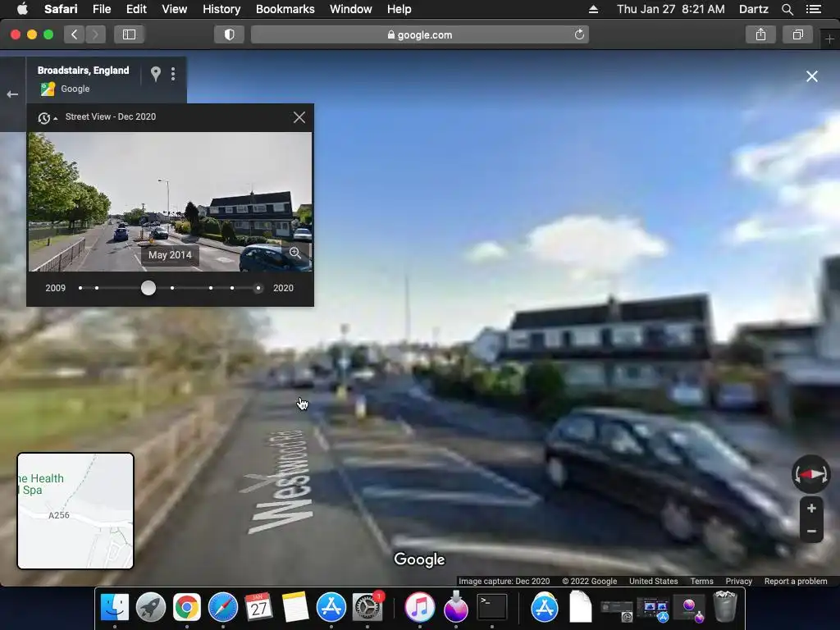This screenshot has width=840, height=630.
Task: Open the Trash from the Dock
Action: click(725, 606)
